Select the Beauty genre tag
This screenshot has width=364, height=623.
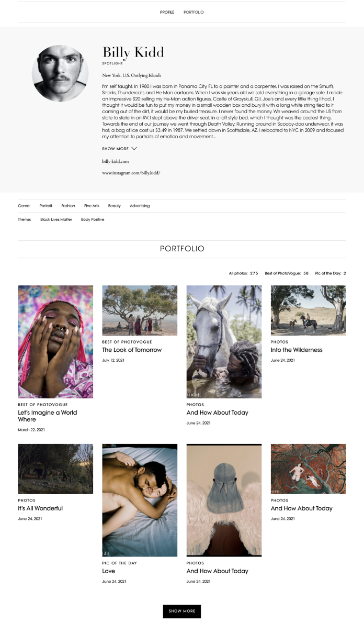coord(115,206)
